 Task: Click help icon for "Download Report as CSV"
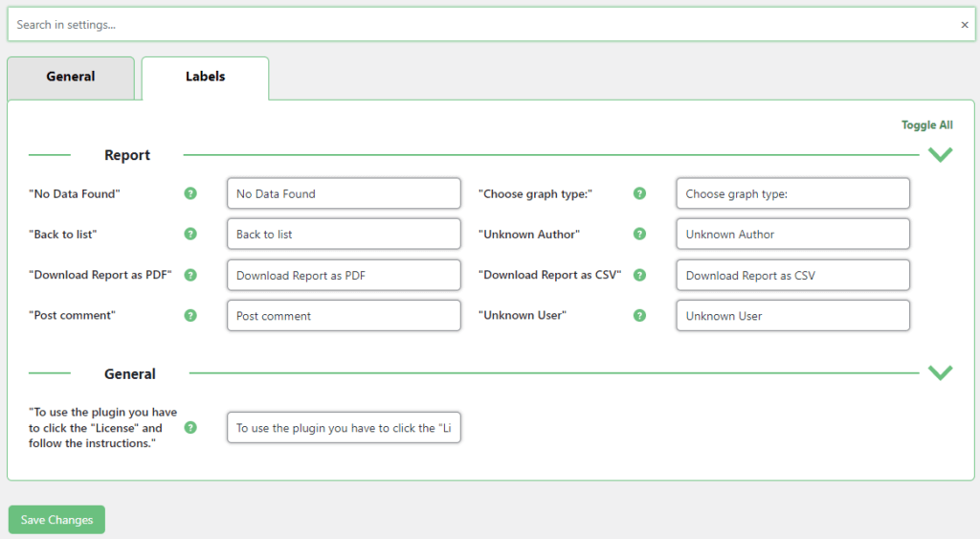(639, 275)
